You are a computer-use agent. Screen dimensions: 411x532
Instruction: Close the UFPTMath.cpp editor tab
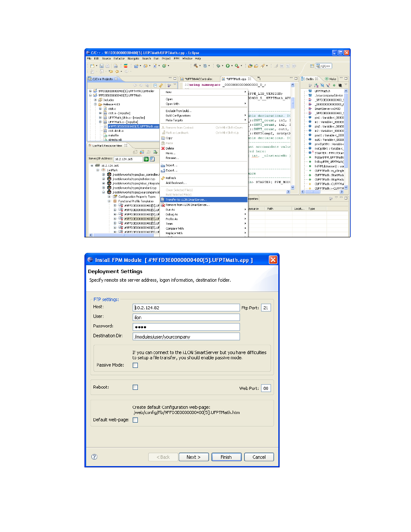(249, 79)
